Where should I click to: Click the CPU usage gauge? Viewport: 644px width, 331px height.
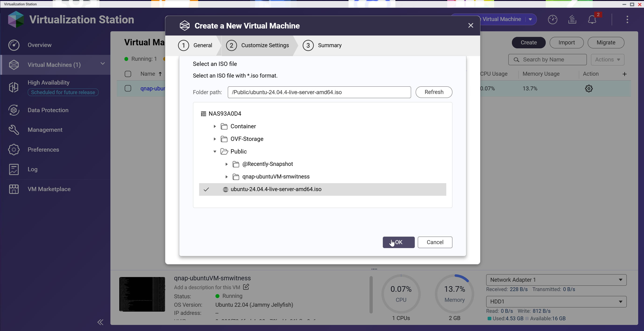[401, 294]
